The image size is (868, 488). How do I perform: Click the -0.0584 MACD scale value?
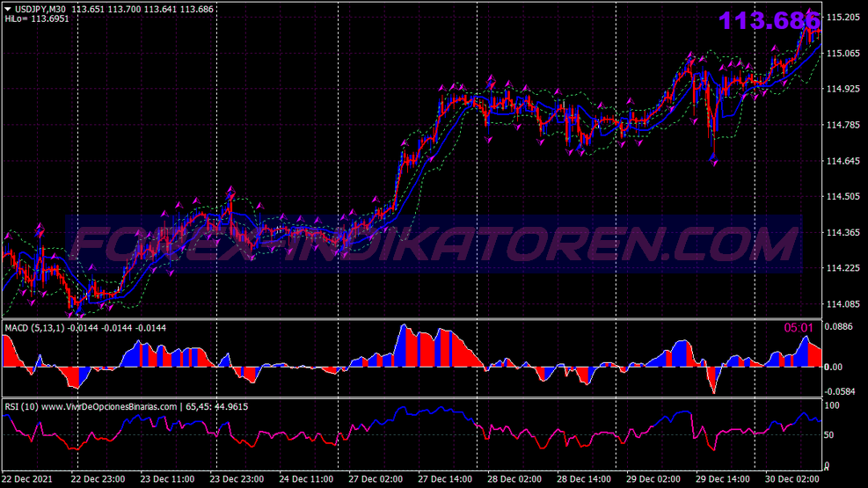pos(839,392)
